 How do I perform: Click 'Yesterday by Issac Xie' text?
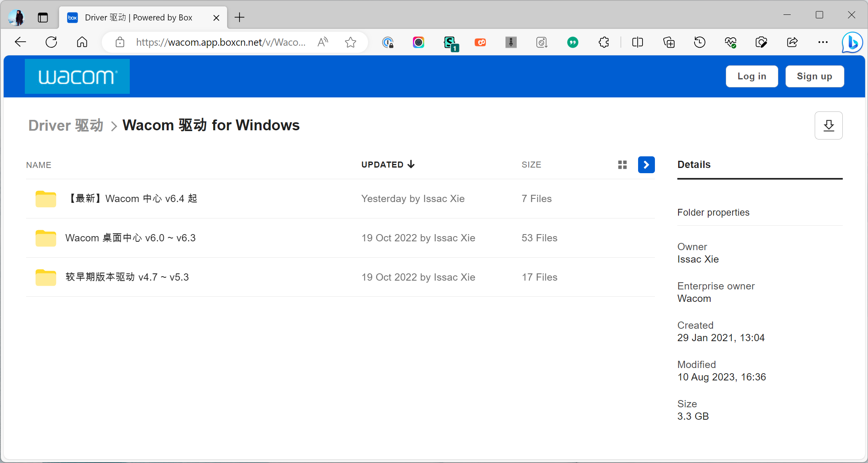pyautogui.click(x=413, y=199)
